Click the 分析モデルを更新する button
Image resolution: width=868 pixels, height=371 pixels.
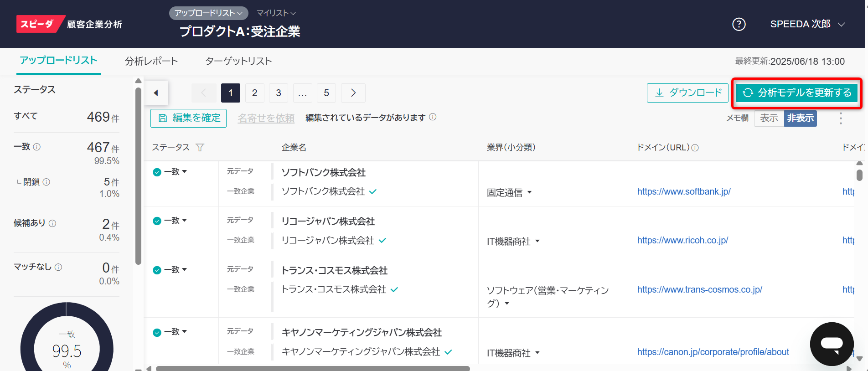coord(796,93)
